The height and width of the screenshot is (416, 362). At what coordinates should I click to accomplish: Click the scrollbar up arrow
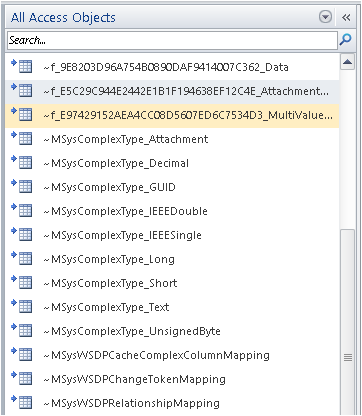click(x=348, y=62)
